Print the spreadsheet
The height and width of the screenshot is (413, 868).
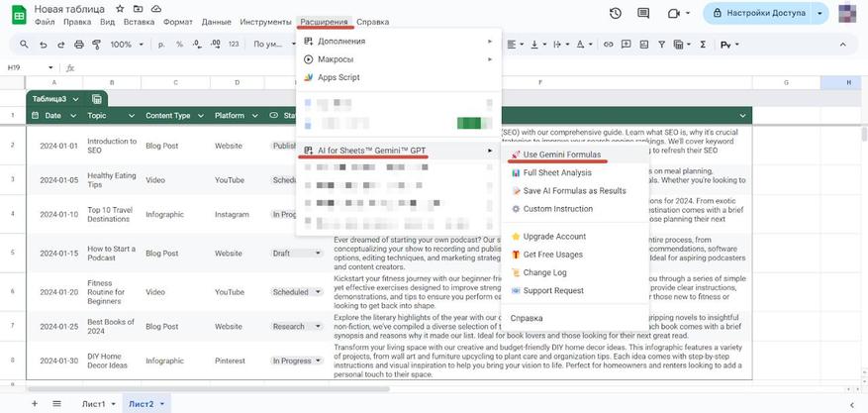pos(78,45)
